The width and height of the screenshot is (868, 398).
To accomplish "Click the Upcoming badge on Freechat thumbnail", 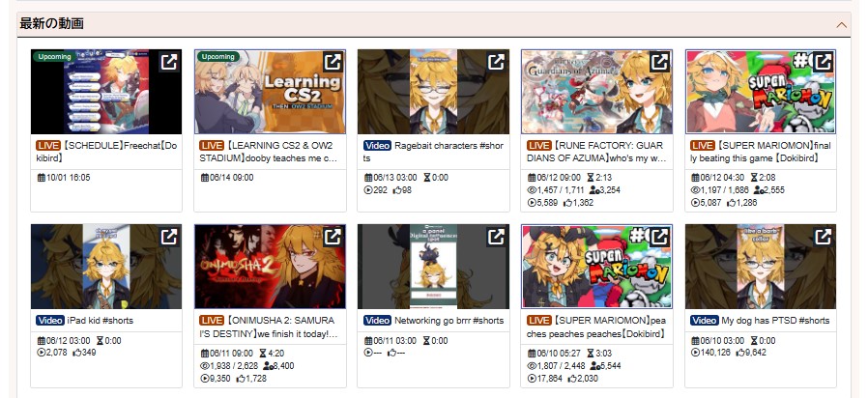I will pos(54,56).
